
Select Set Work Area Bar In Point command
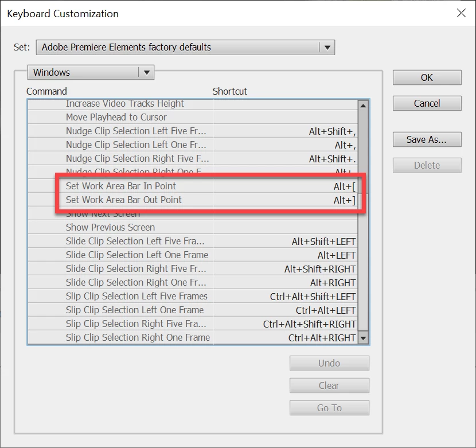[193, 186]
